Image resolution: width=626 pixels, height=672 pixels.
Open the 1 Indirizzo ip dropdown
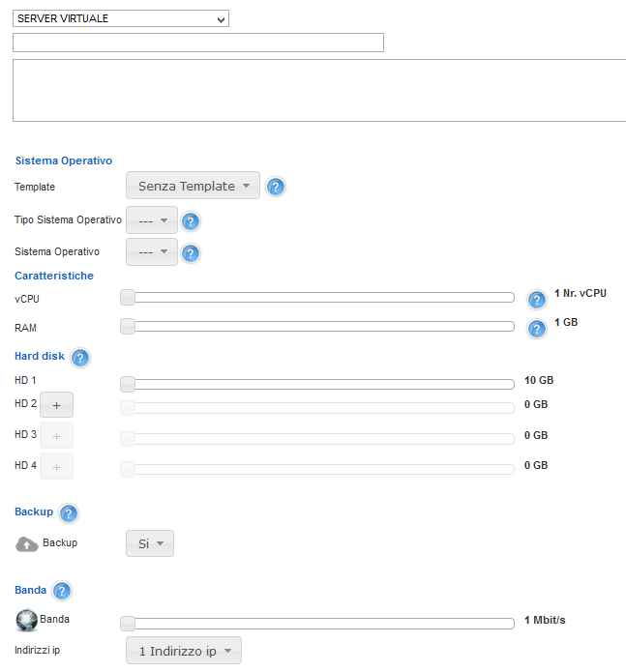pos(184,651)
